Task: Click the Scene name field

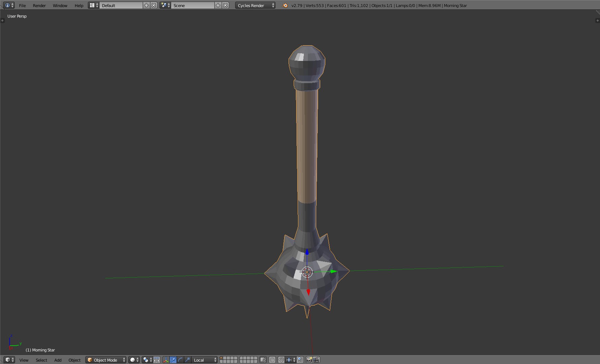Action: click(193, 5)
